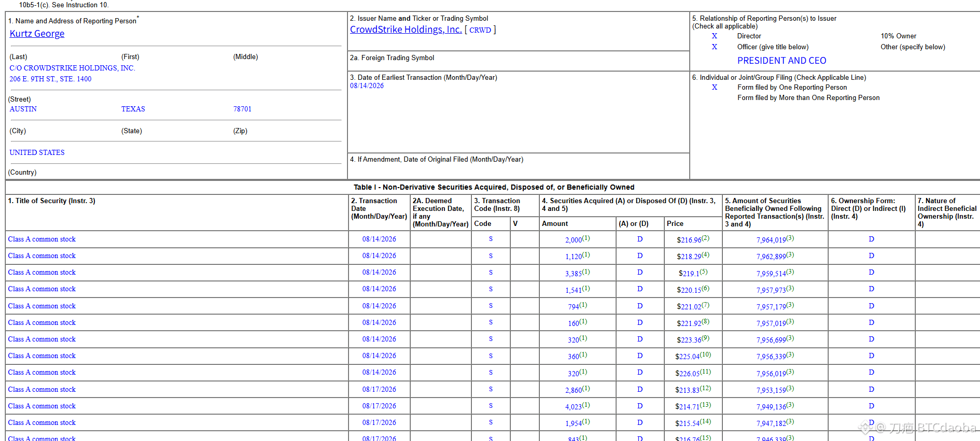Click the Transaction Code column header
This screenshot has width=980, height=441.
[497, 205]
